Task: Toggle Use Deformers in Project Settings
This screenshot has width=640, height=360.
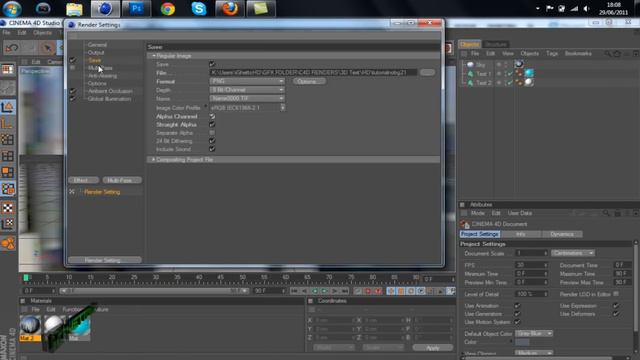Action: click(616, 314)
